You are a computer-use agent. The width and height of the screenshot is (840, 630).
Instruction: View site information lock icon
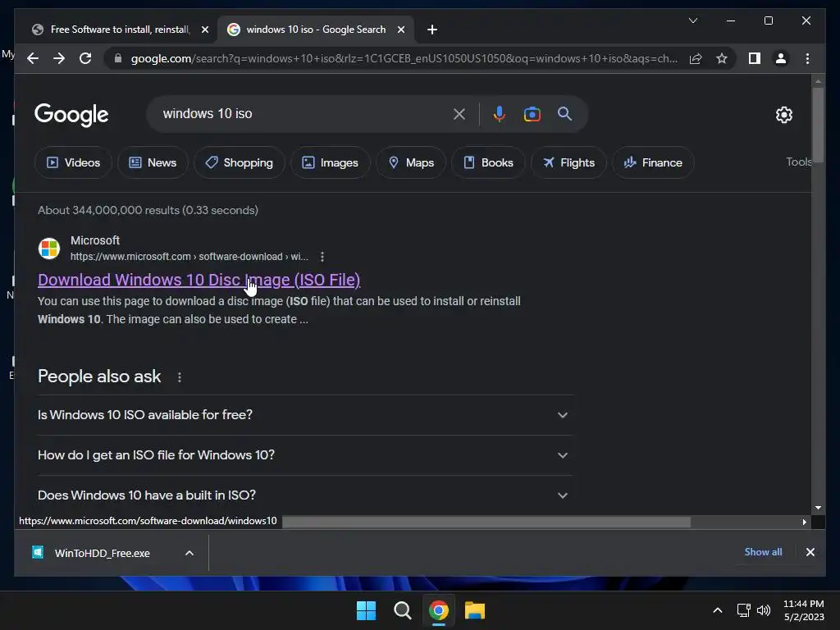tap(118, 58)
